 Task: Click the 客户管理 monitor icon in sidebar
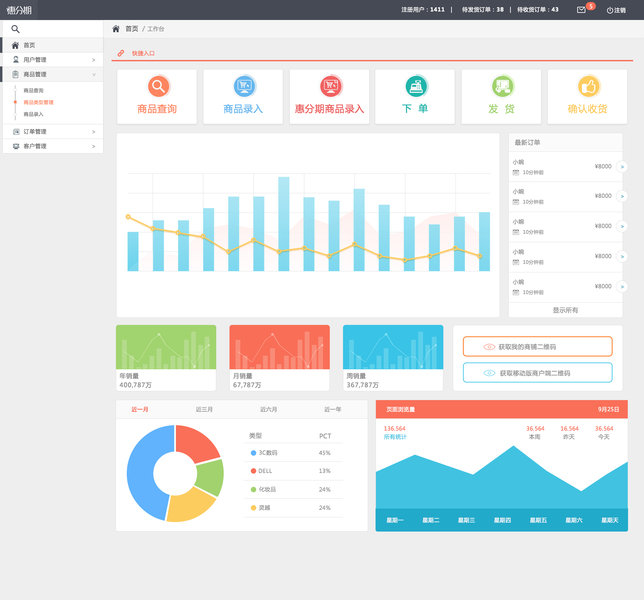pos(16,146)
